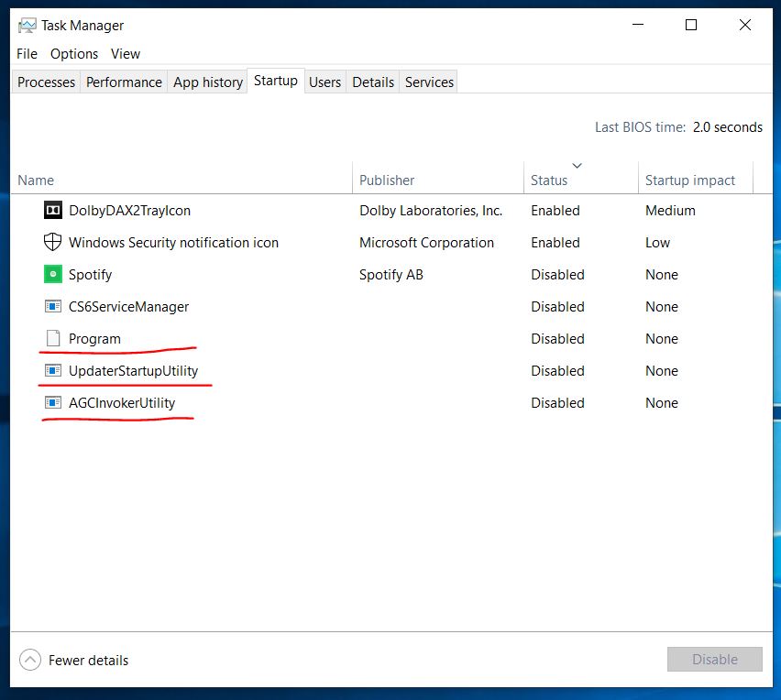The width and height of the screenshot is (781, 700).
Task: Click None impact value for Spotify
Action: tap(662, 274)
